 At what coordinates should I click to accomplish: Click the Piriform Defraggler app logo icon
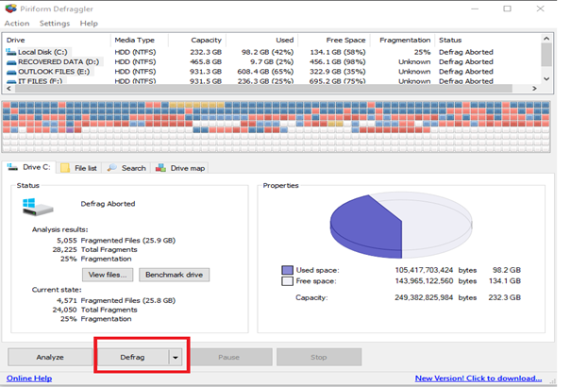coord(10,8)
